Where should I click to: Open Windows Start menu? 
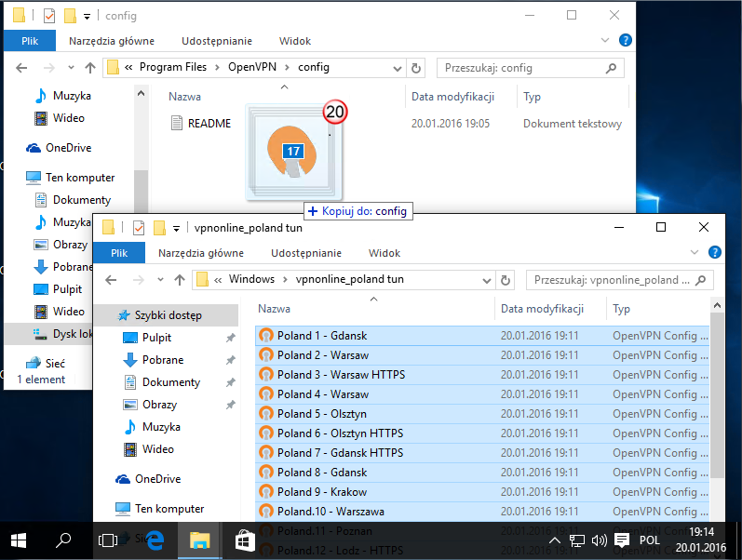click(19, 540)
